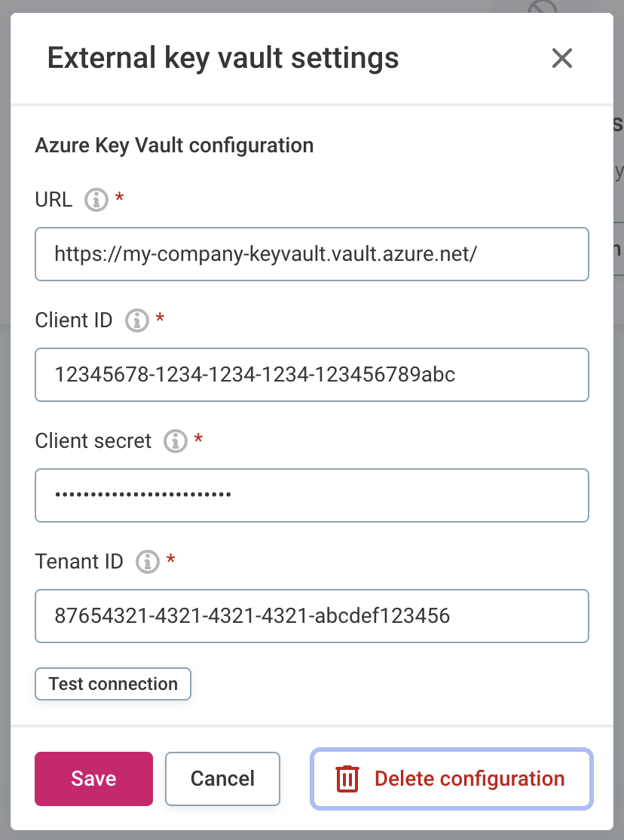The width and height of the screenshot is (624, 840).
Task: Click the URL field containing the Azure address
Action: pos(312,254)
